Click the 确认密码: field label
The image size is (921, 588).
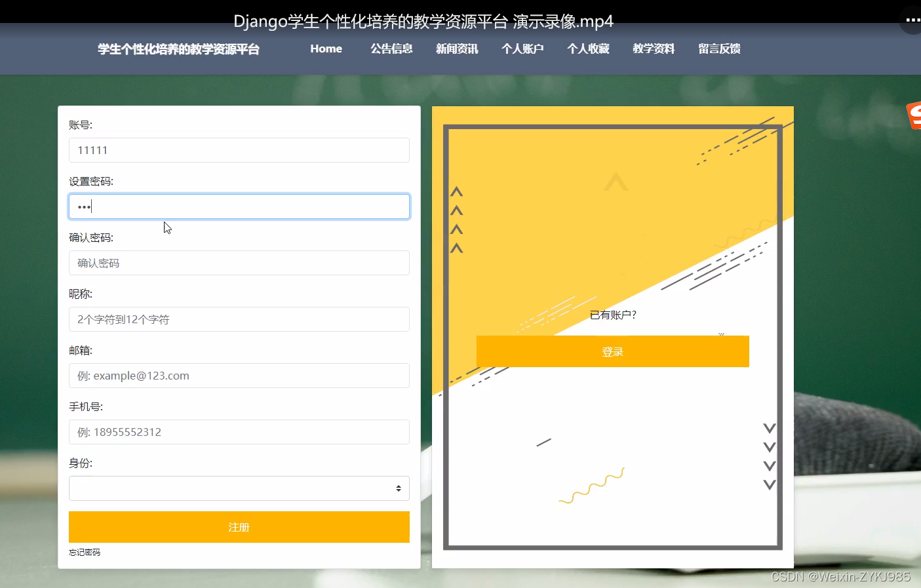coord(91,238)
